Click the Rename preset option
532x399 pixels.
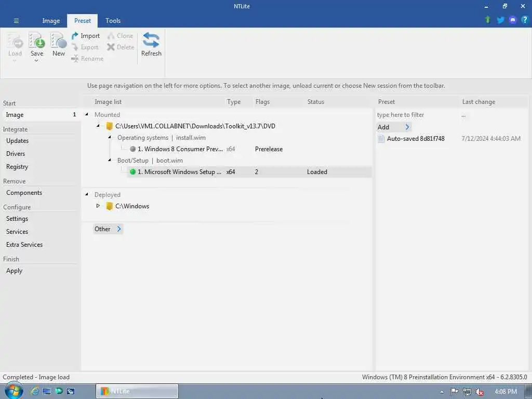87,59
